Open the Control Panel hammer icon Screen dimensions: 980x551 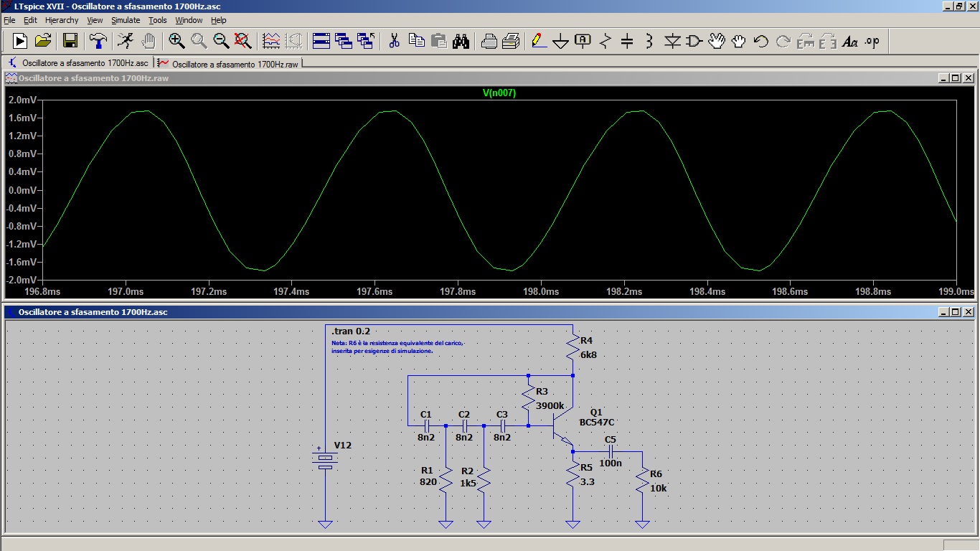pyautogui.click(x=98, y=41)
